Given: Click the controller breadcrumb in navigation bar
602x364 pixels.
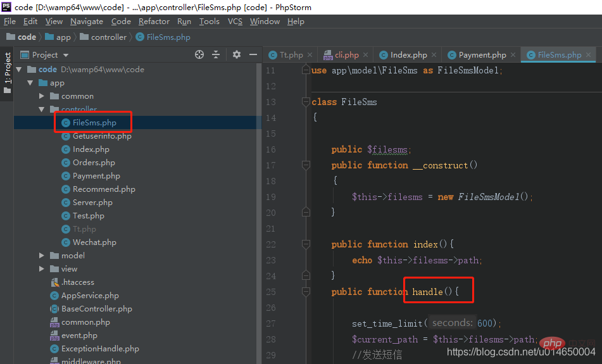Looking at the screenshot, I should point(103,37).
